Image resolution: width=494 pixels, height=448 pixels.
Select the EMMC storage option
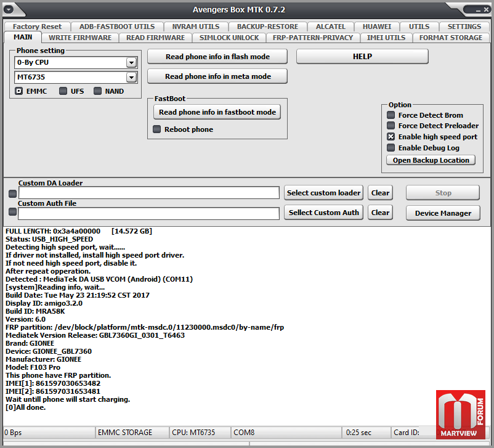click(x=19, y=91)
